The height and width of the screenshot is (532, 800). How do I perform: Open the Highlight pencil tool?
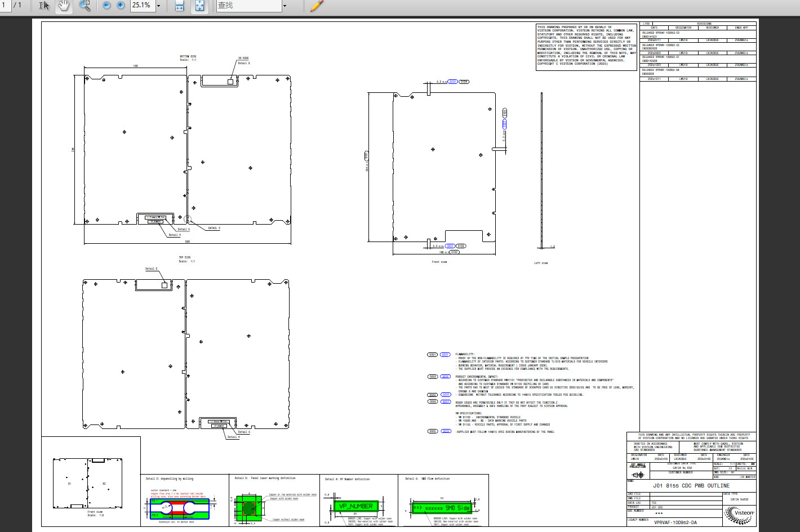(x=317, y=6)
